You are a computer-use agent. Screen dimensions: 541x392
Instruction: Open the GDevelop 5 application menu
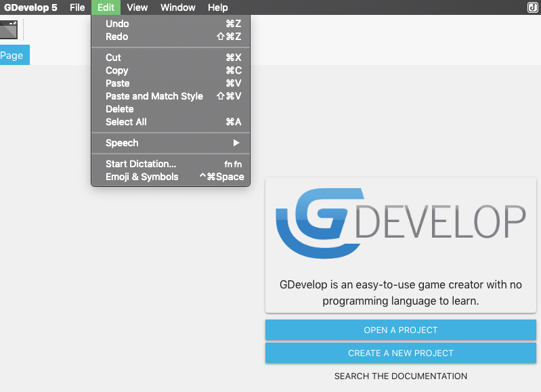point(30,7)
